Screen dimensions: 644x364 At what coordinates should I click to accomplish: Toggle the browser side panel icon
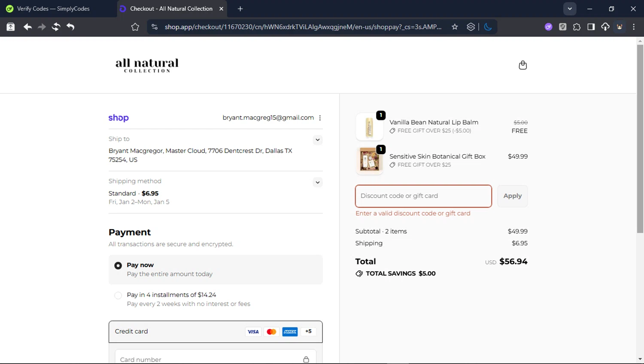[x=591, y=27]
